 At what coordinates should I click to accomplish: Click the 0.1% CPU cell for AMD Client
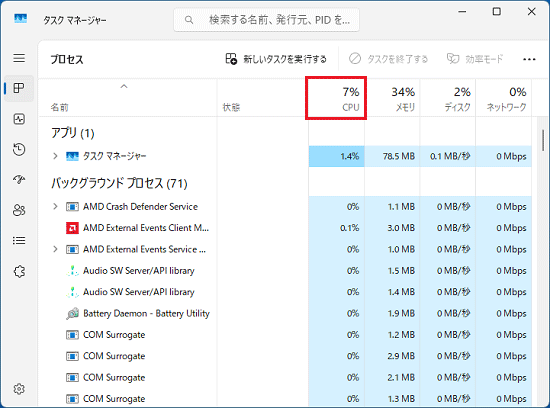tap(336, 228)
